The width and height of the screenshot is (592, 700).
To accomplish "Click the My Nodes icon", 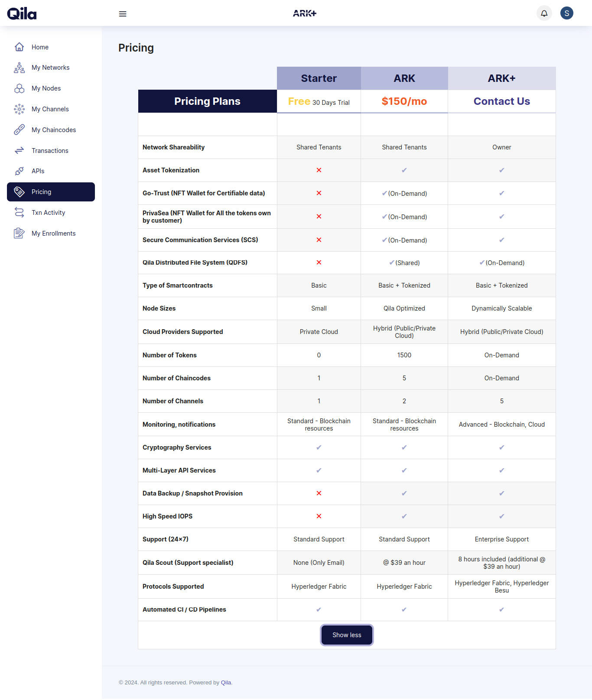I will (x=19, y=88).
